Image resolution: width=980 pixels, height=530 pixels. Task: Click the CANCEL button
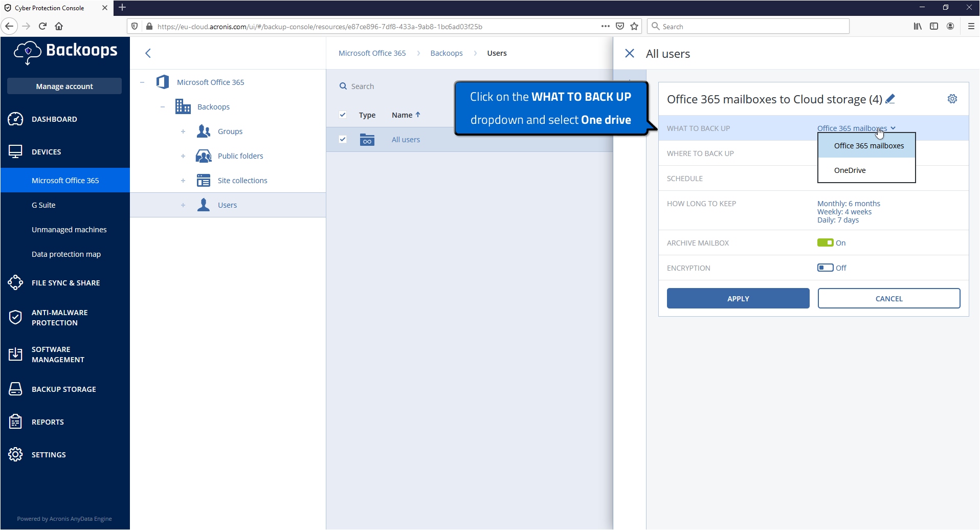(889, 298)
